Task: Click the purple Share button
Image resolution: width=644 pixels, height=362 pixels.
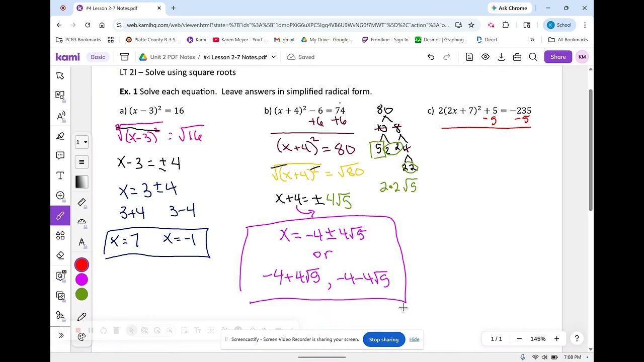Action: 558,57
